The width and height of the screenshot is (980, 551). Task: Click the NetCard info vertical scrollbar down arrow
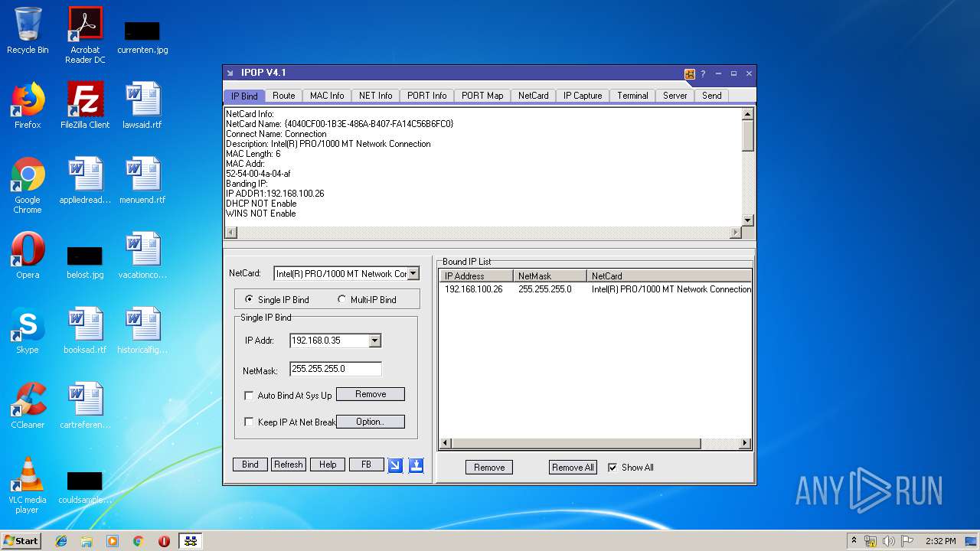[748, 220]
